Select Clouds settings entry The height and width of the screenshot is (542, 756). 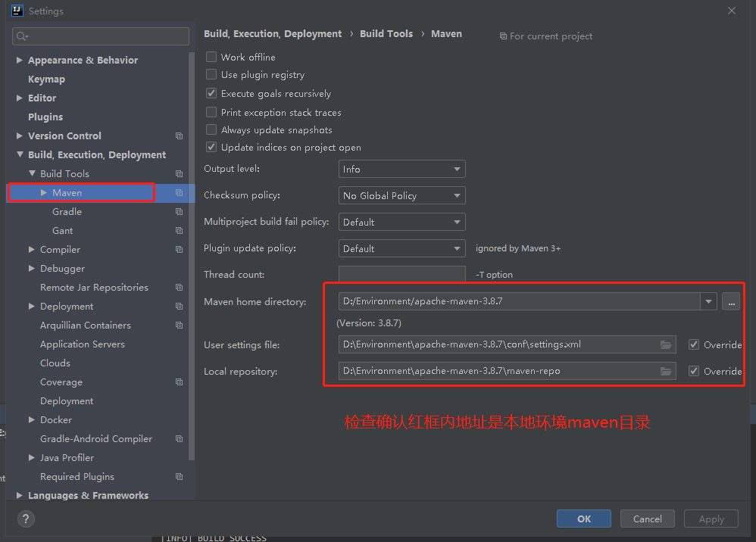point(55,363)
